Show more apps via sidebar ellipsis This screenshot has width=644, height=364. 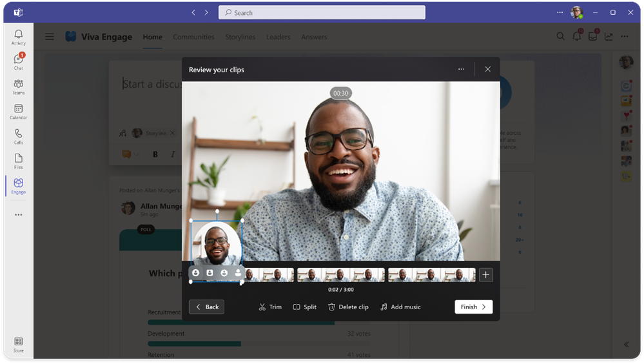19,215
